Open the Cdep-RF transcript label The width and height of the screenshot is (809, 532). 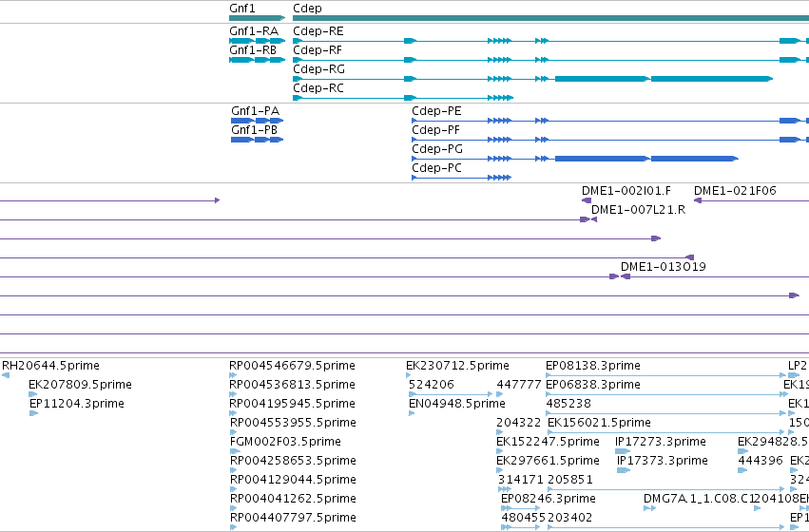(x=318, y=50)
